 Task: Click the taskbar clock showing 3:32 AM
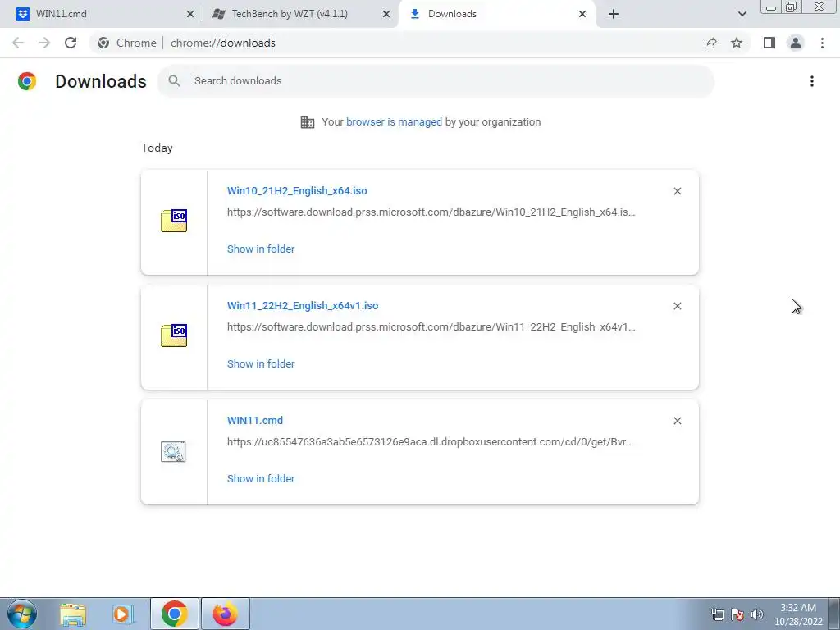point(797,614)
